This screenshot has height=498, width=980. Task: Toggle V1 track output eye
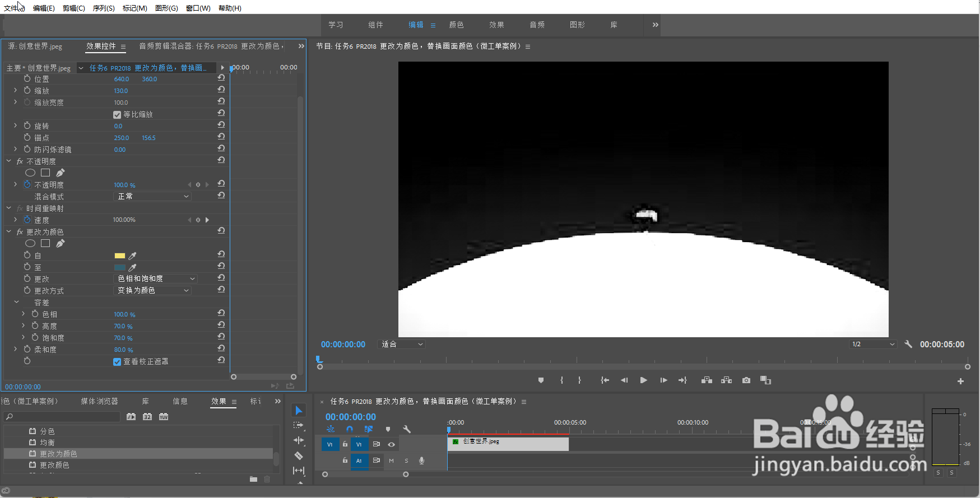392,444
